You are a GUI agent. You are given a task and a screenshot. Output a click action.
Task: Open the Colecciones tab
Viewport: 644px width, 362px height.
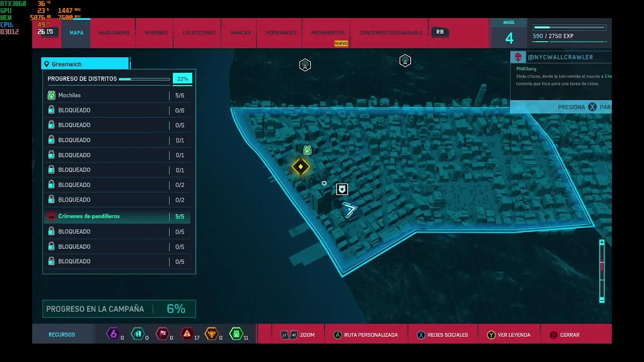(199, 33)
